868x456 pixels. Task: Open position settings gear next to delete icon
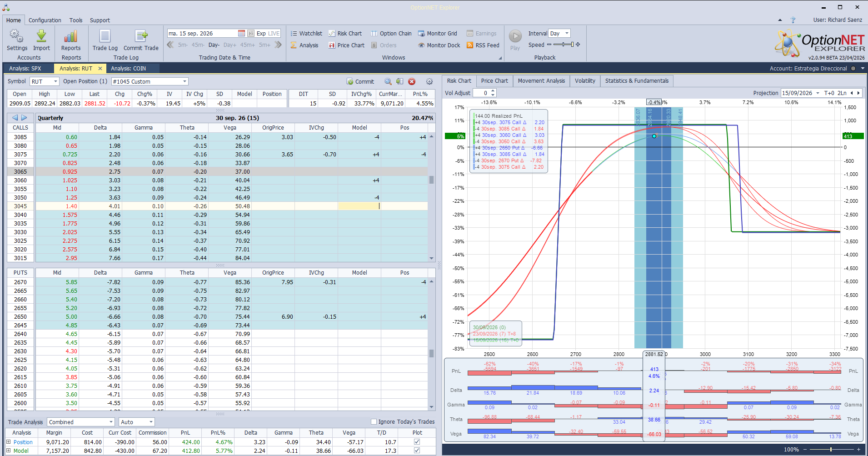tap(429, 81)
